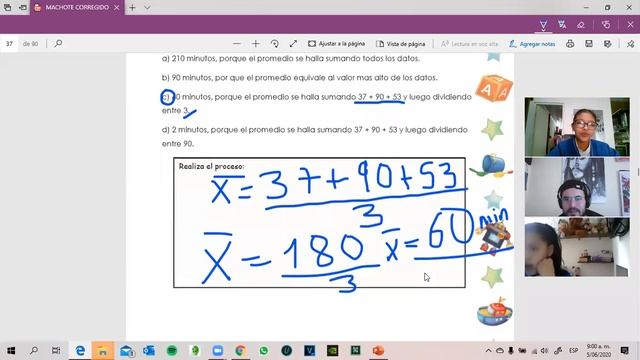Viewport: 640px width, 360px height.
Task: Show the tab previews chevron
Action: tap(147, 7)
